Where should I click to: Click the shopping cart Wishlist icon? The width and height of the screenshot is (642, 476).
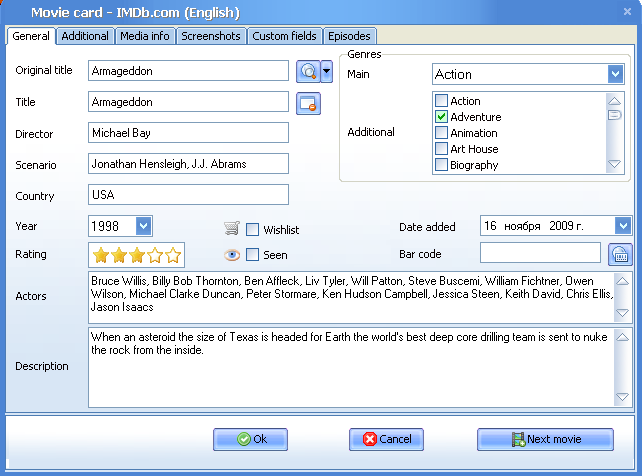232,228
